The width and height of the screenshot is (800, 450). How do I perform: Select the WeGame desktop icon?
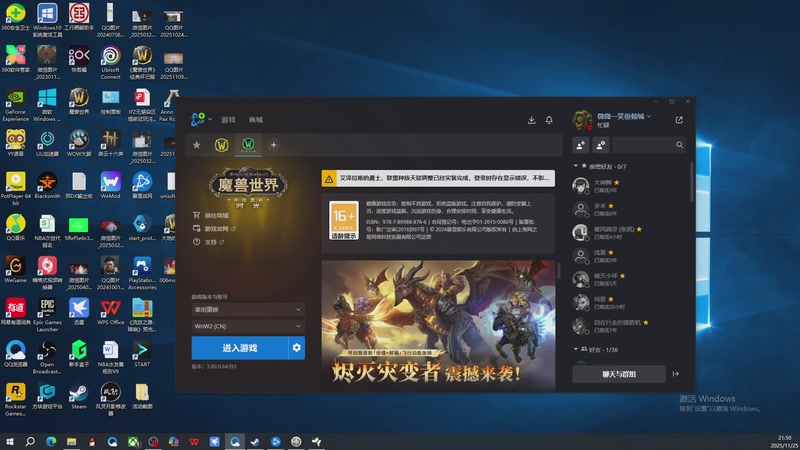pyautogui.click(x=15, y=270)
